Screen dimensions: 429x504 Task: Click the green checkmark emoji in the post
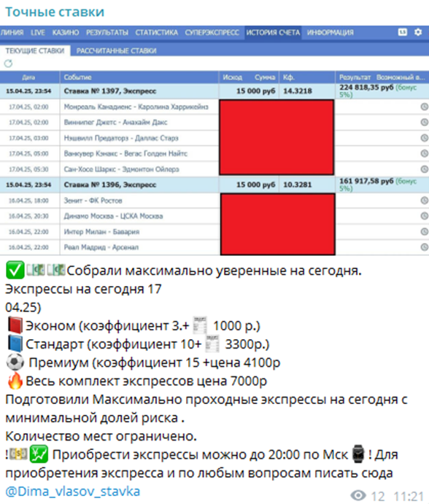point(15,271)
